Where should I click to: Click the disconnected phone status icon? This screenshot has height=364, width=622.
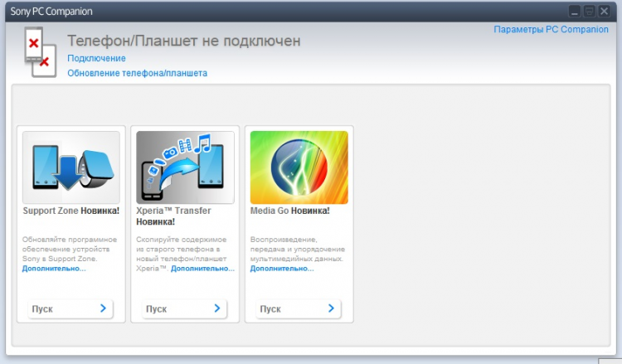[x=40, y=52]
